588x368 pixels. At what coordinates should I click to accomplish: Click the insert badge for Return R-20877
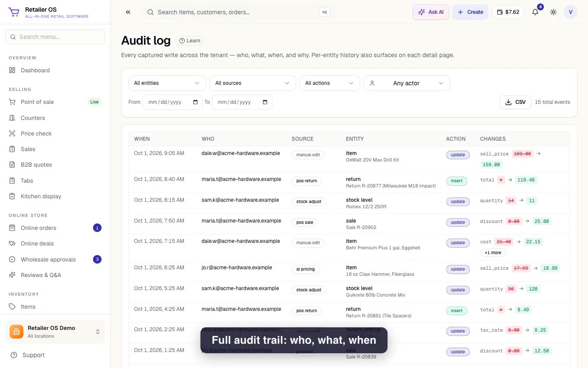click(x=457, y=181)
